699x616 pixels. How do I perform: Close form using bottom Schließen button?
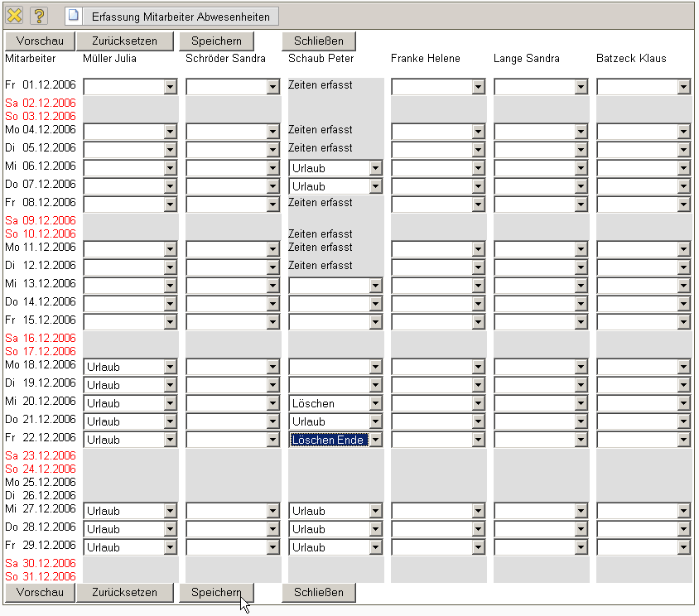click(318, 592)
